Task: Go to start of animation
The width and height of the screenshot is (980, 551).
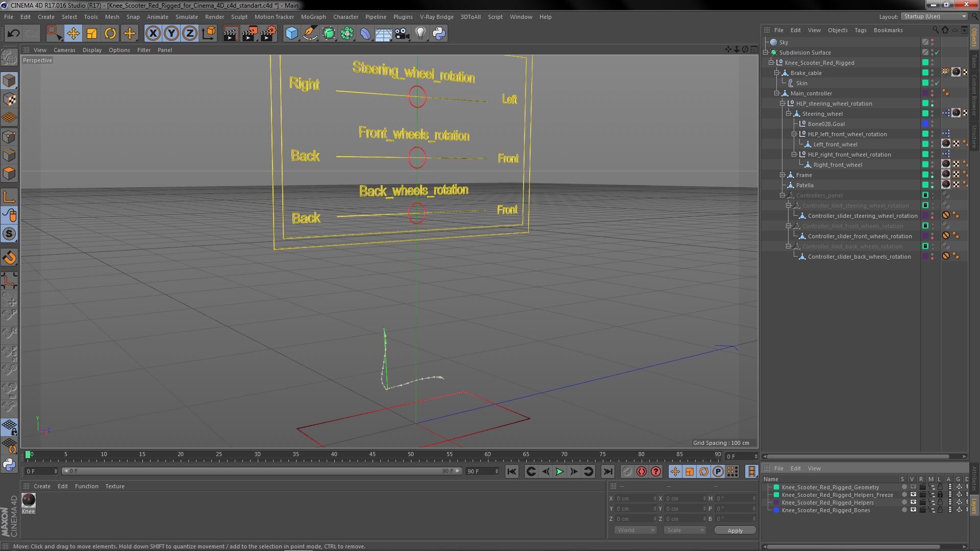Action: click(x=511, y=471)
